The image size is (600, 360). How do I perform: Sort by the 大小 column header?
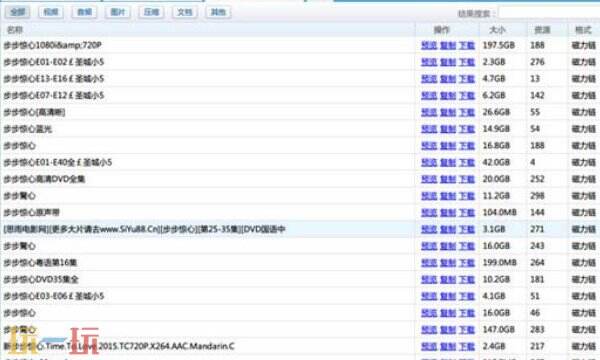(498, 30)
